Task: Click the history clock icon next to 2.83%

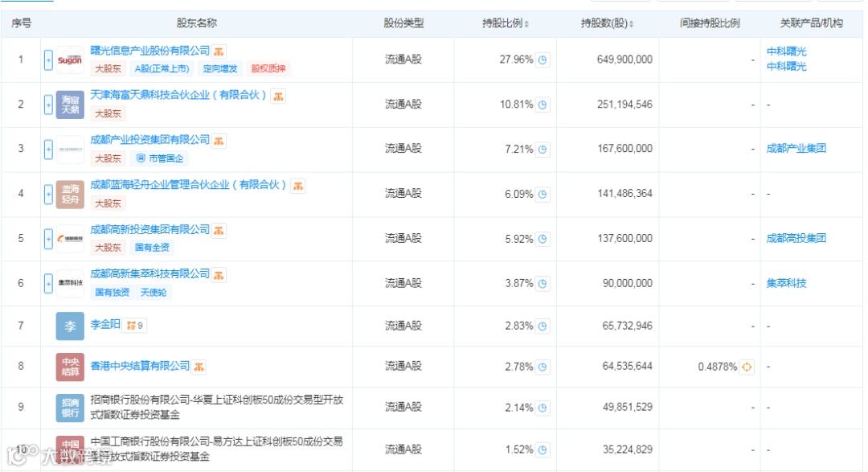Action: (x=543, y=326)
